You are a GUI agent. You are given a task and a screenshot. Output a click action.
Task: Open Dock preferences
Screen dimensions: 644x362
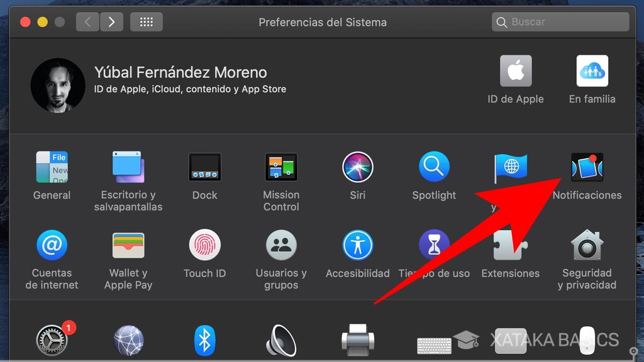coord(204,167)
